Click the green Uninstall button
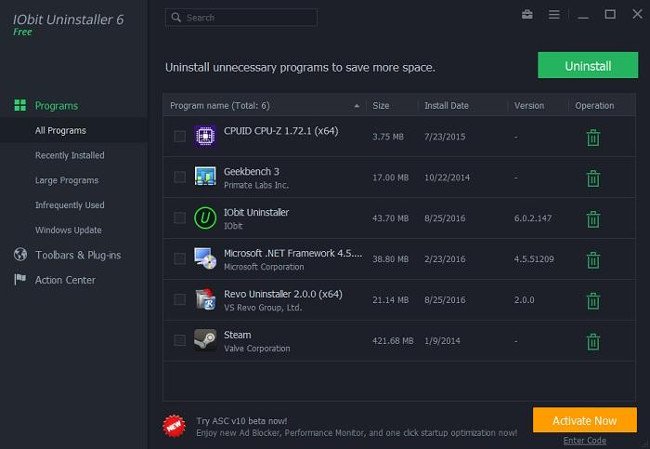The image size is (650, 449). 588,65
